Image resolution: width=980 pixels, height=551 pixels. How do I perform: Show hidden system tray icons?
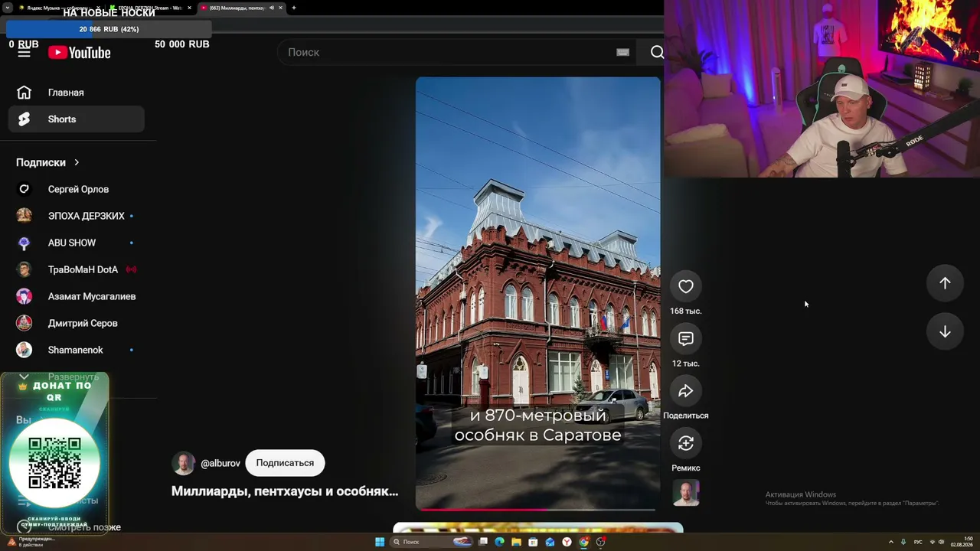pyautogui.click(x=891, y=542)
